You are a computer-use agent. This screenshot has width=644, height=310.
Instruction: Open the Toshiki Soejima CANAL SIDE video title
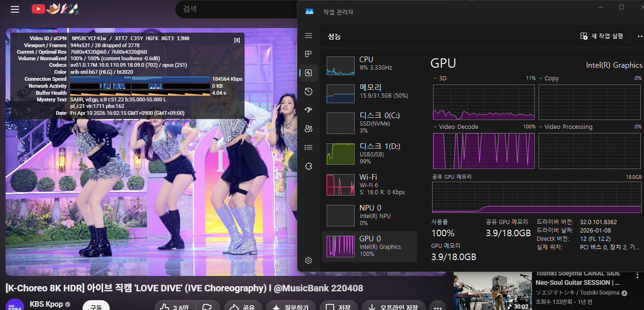pos(579,278)
